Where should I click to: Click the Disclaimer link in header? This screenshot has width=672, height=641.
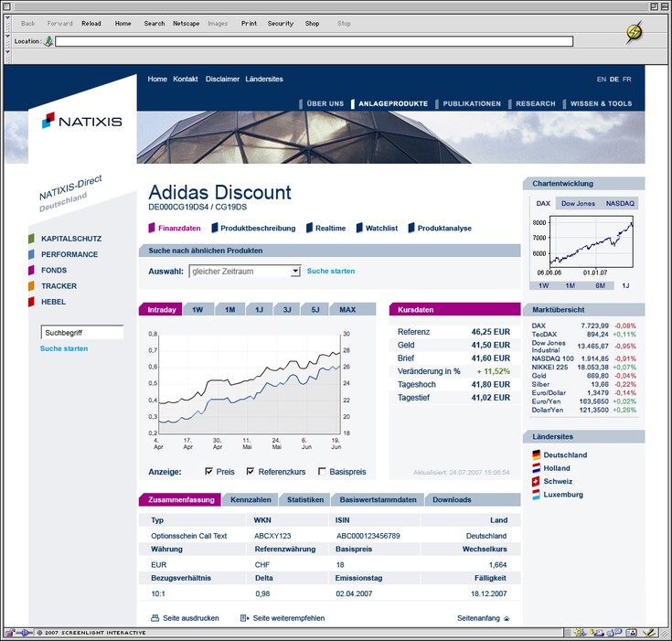click(x=222, y=79)
